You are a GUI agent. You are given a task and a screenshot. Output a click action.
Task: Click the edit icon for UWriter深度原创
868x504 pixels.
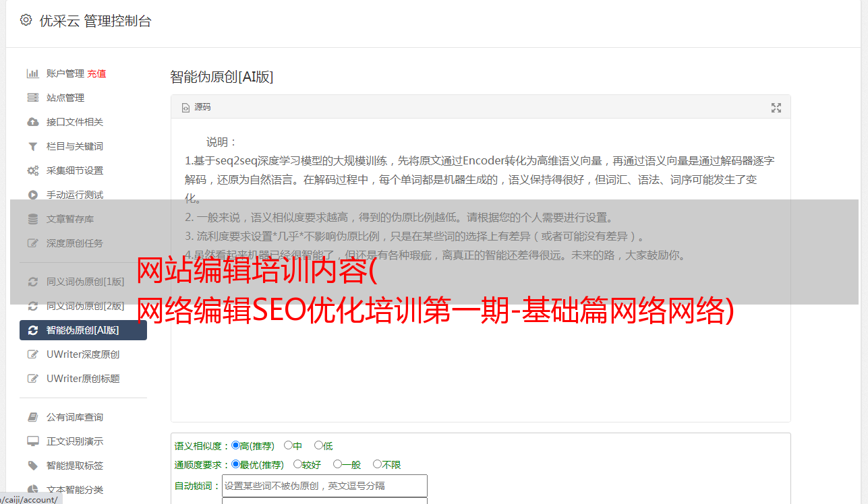pyautogui.click(x=32, y=354)
